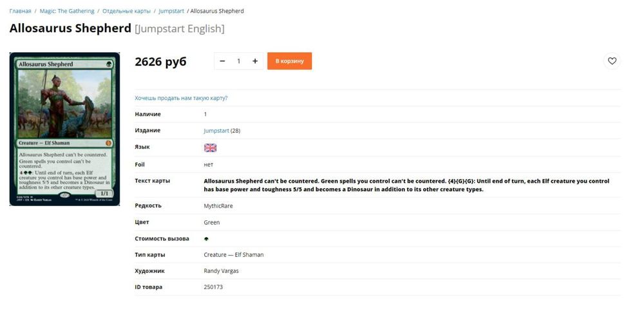The height and width of the screenshot is (313, 644).
Task: Decrease quantity with the minus button
Action: click(x=222, y=61)
